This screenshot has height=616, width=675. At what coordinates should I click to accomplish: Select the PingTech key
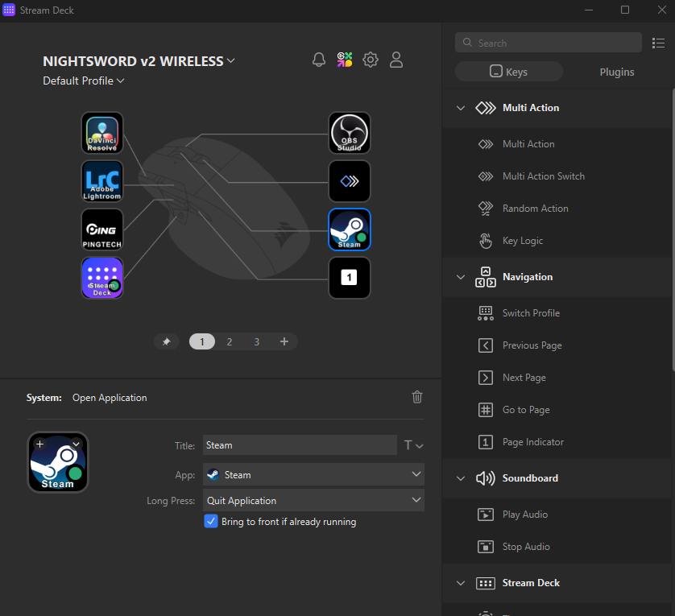point(102,229)
